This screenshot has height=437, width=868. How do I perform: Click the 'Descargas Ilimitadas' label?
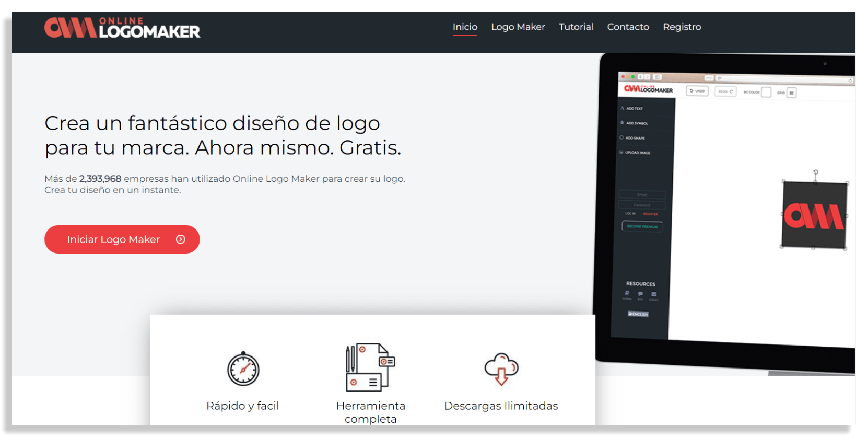click(501, 406)
